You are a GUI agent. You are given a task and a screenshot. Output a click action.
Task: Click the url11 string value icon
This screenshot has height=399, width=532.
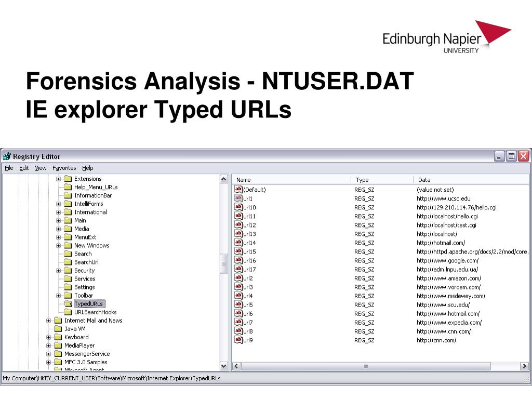coord(238,216)
